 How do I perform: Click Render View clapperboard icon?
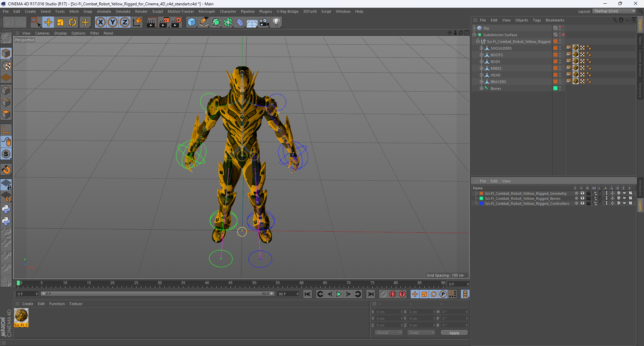152,22
